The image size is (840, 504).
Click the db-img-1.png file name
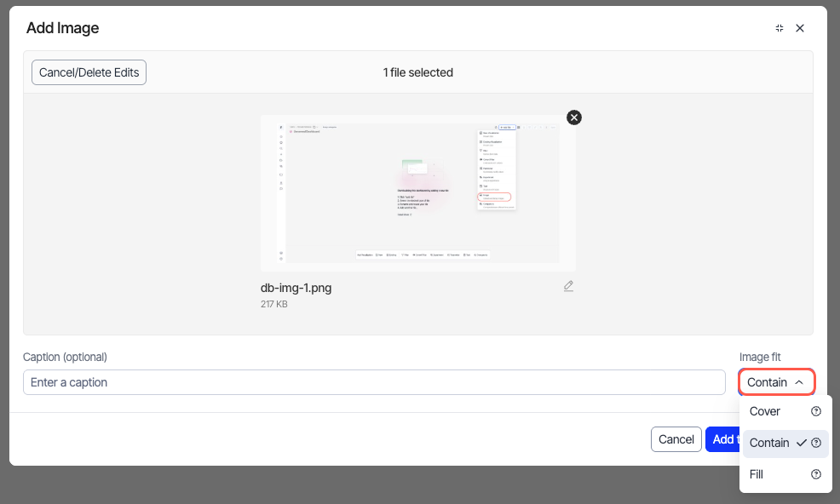coord(296,288)
